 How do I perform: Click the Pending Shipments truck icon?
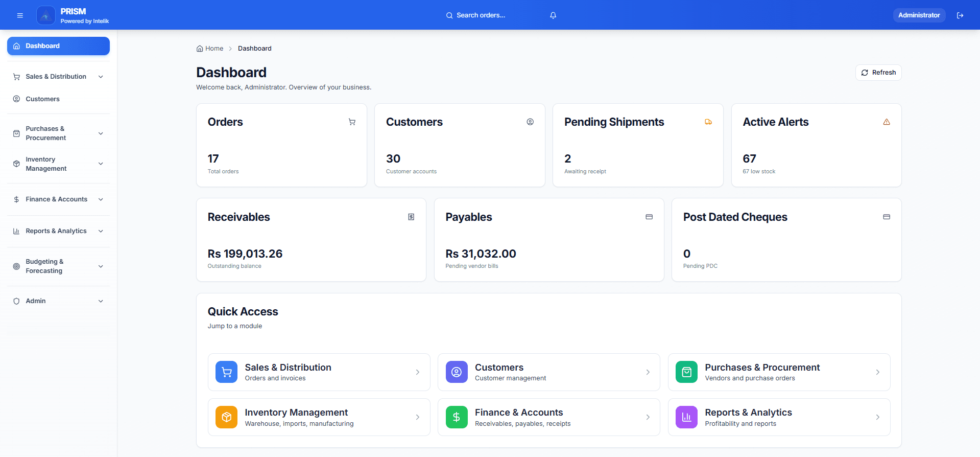[x=708, y=122]
